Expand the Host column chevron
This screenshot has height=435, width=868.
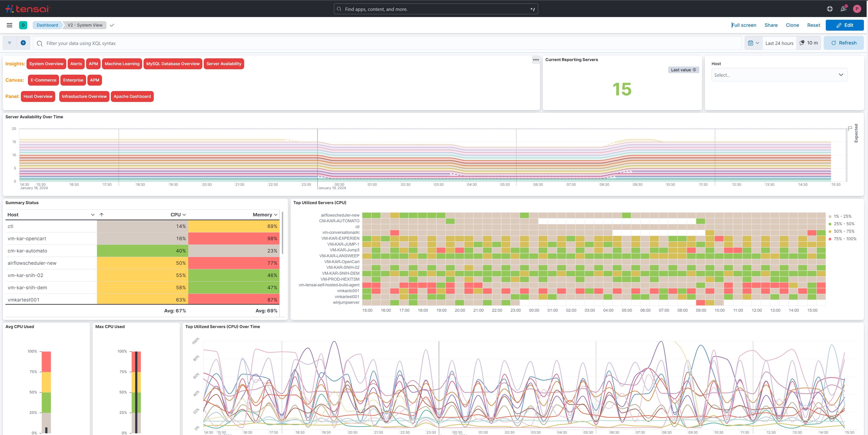pyautogui.click(x=93, y=215)
